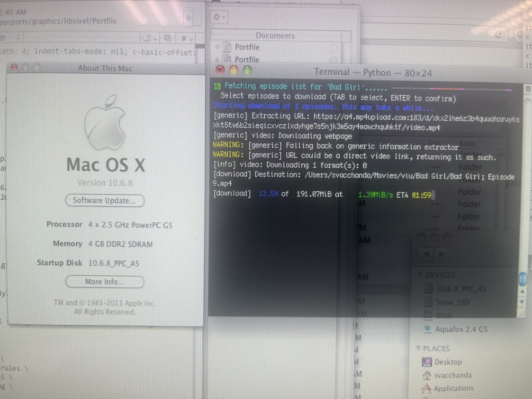
Task: Open the Aquafox 2.4 G5 volume
Action: click(461, 329)
